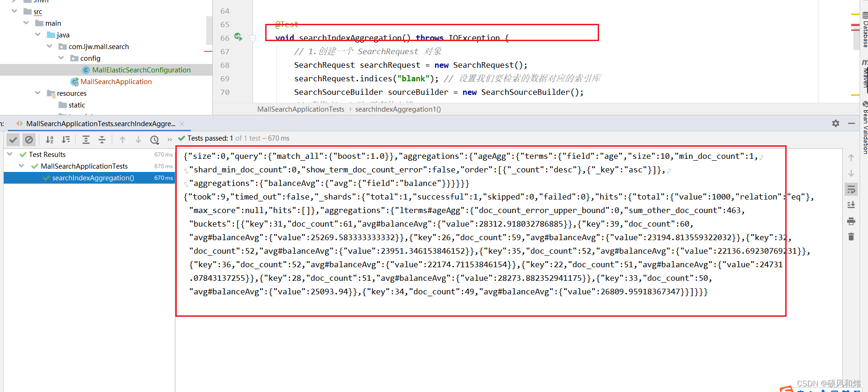Image resolution: width=868 pixels, height=392 pixels.
Task: Select MallElasticSearchConfiguration class file
Action: [141, 70]
